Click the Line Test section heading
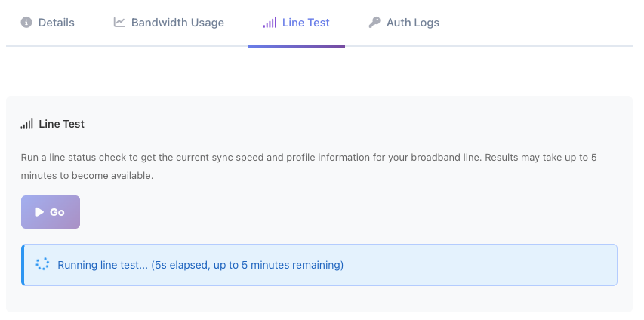 [62, 124]
